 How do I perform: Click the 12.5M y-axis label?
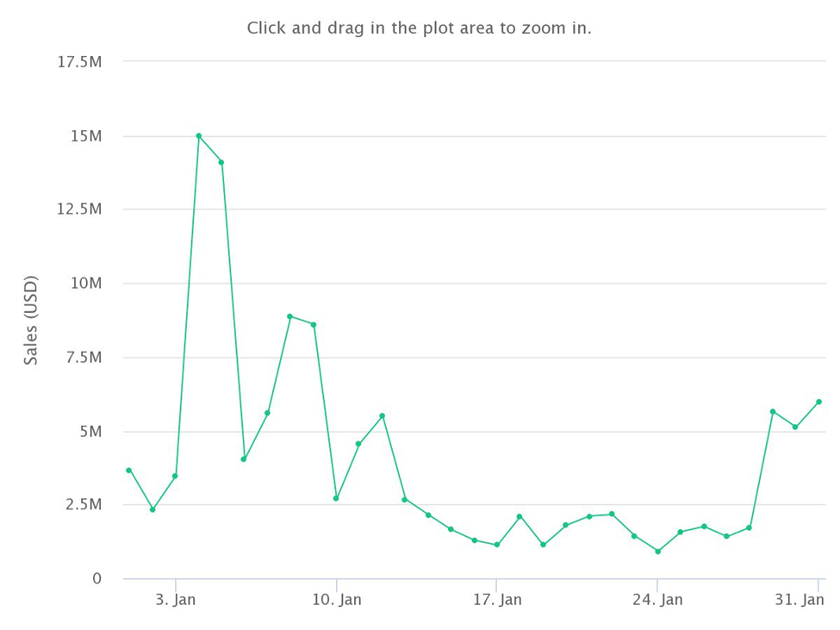pos(79,209)
